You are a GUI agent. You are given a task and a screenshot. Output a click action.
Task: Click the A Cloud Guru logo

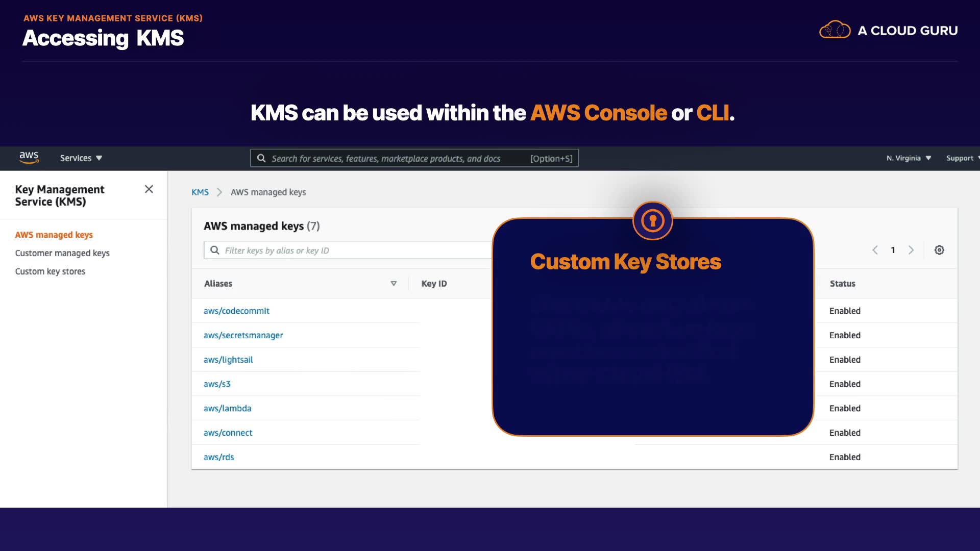(888, 31)
